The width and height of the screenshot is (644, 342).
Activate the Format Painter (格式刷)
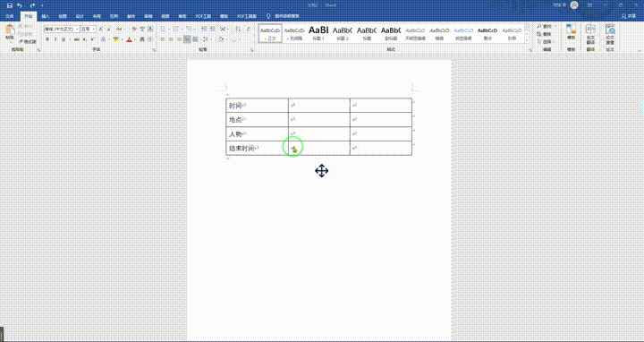[27, 41]
